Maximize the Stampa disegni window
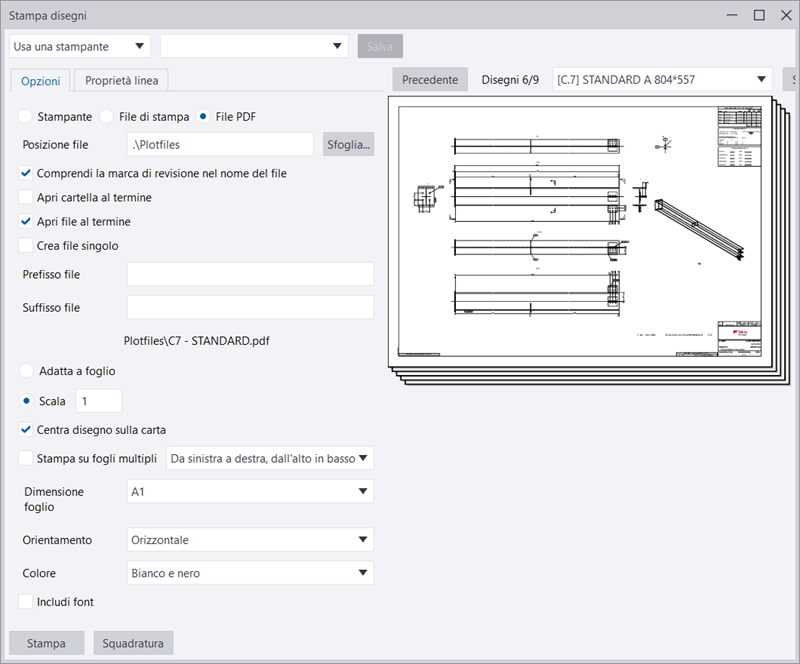This screenshot has width=800, height=664. 759,15
